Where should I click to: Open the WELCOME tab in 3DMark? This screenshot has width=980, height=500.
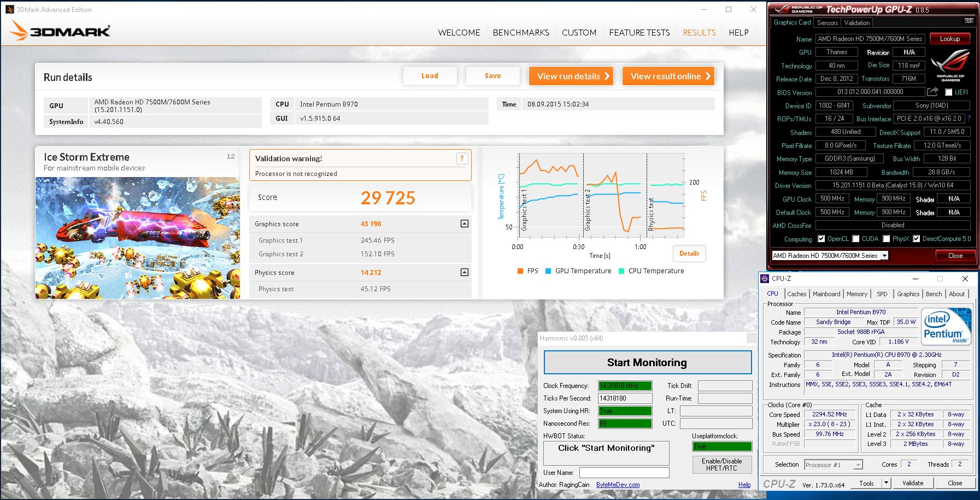(459, 33)
